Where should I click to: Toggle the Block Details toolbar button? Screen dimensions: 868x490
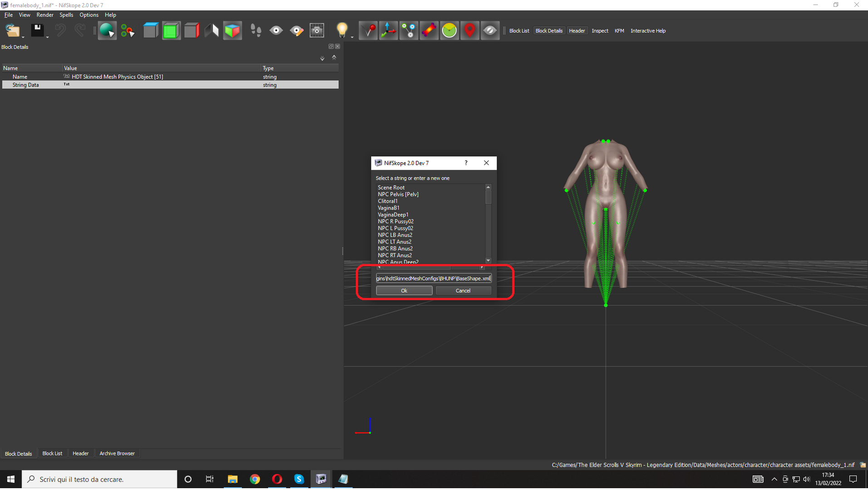tap(549, 31)
